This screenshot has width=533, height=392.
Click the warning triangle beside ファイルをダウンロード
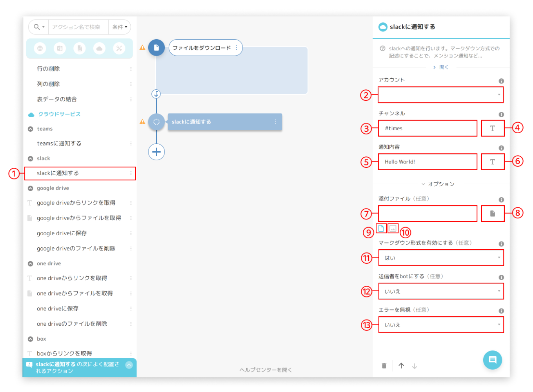[x=142, y=47]
